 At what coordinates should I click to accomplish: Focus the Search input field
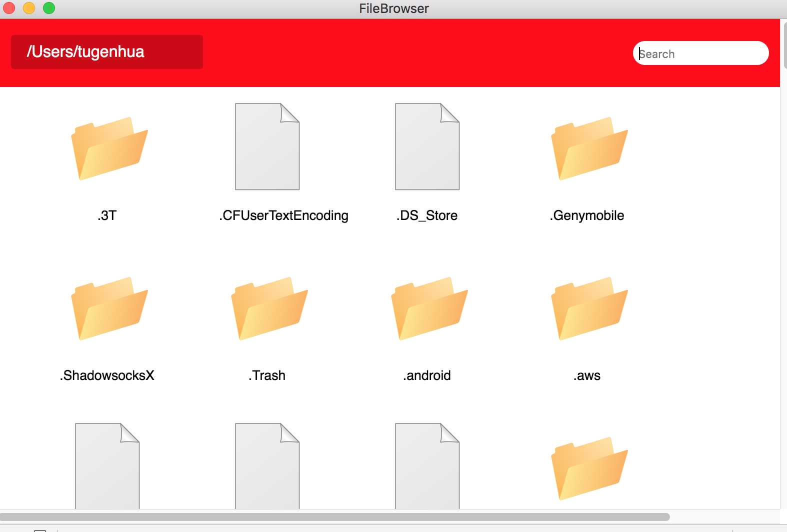pyautogui.click(x=700, y=53)
